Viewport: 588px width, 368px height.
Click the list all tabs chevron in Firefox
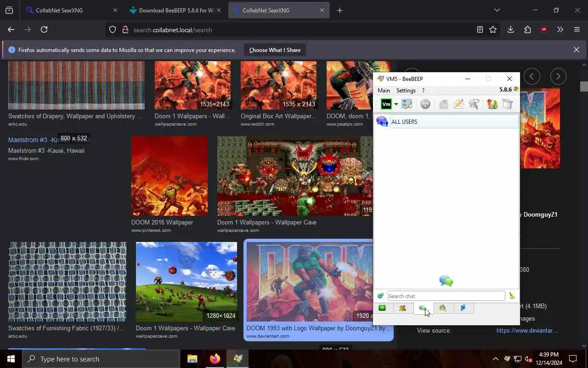[x=497, y=10]
